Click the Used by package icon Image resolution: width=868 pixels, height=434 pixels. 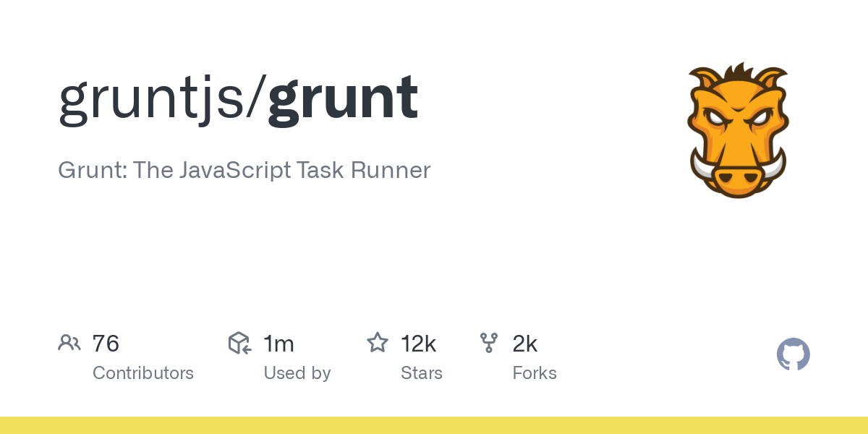239,343
